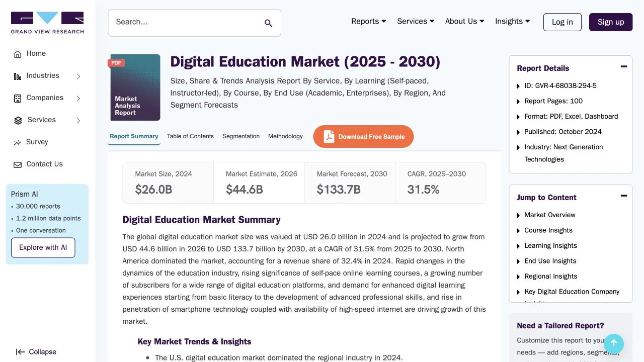Open the Reports dropdown menu
This screenshot has height=362, width=644.
(x=368, y=22)
